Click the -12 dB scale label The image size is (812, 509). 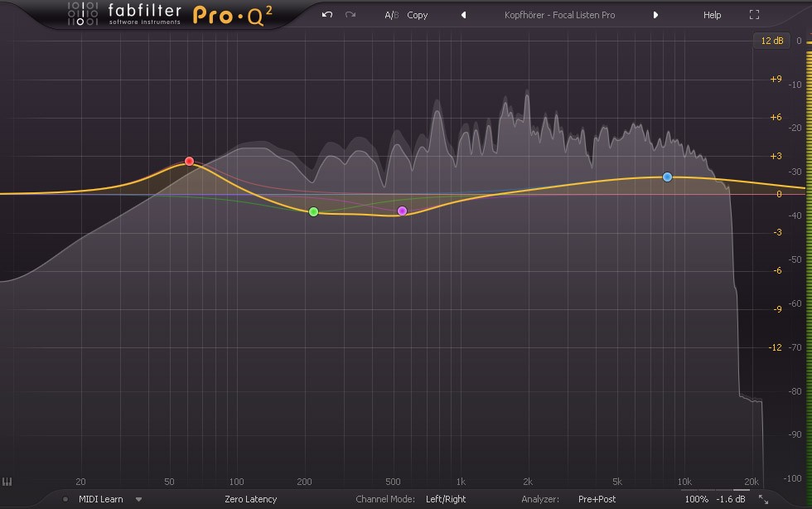pyautogui.click(x=775, y=347)
